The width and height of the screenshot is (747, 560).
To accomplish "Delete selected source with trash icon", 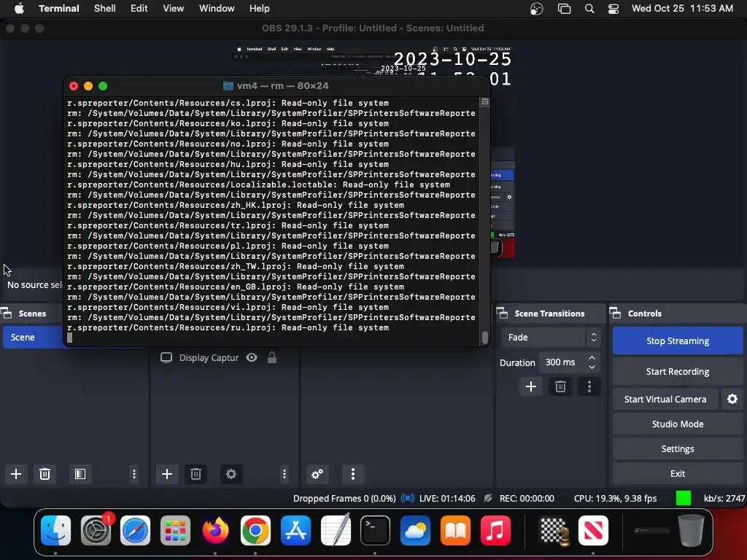I will 196,474.
